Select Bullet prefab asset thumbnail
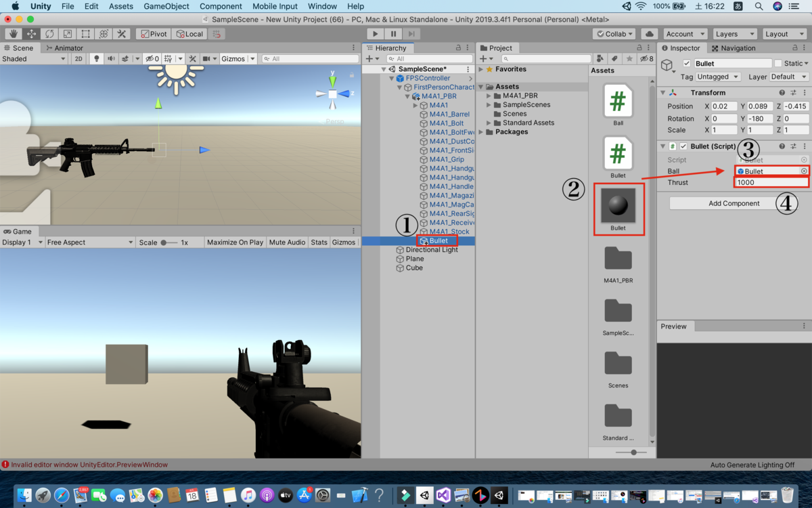812x508 pixels. tap(618, 205)
